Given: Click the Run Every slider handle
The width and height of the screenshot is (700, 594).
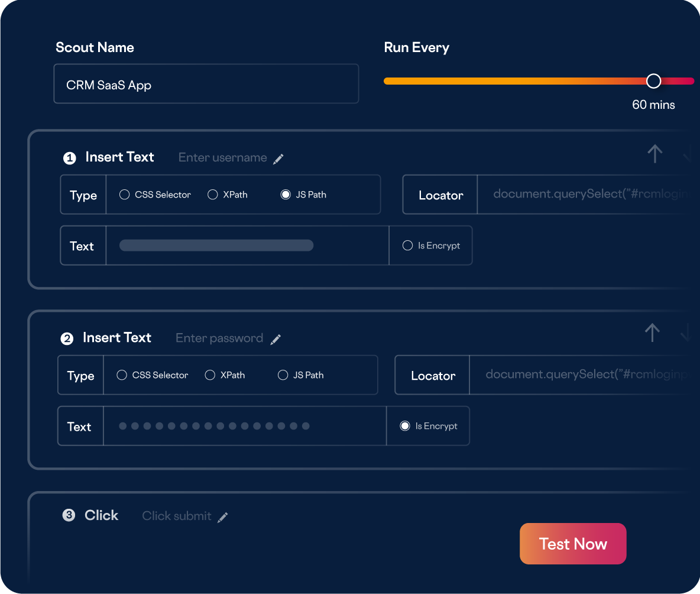Looking at the screenshot, I should pos(653,81).
